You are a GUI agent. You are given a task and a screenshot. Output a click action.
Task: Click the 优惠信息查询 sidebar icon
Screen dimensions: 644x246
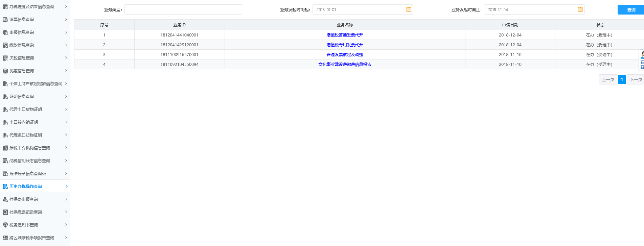tap(5, 71)
